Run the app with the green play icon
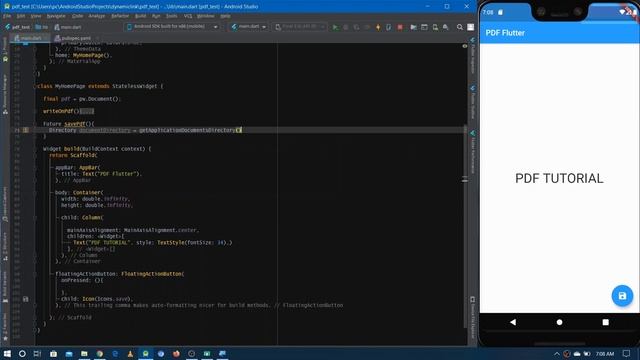Image resolution: width=640 pixels, height=360 pixels. pos(335,27)
